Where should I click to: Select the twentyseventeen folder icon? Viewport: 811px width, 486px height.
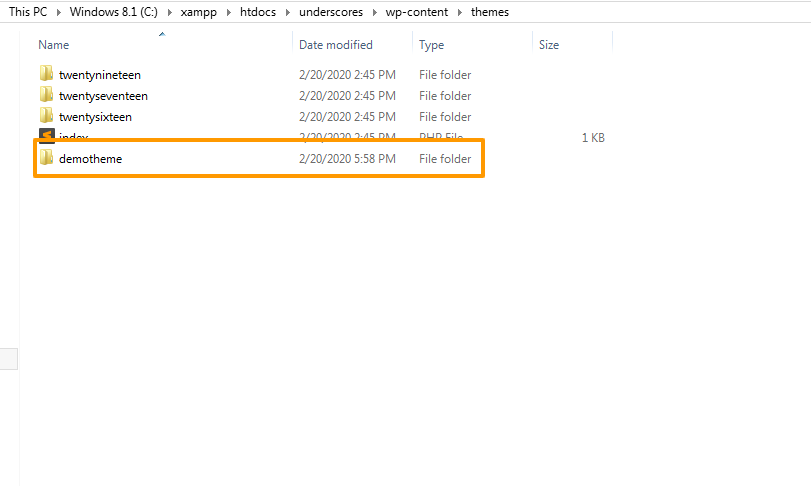(x=46, y=95)
